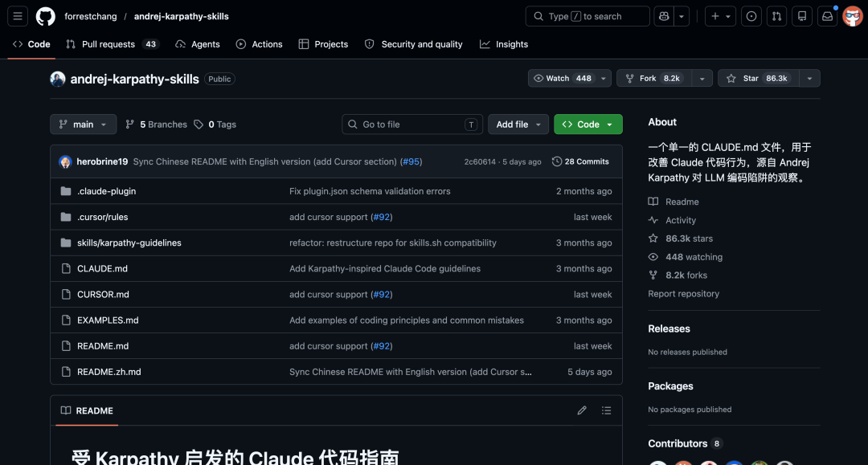Open the CLAUDE.md file
868x465 pixels.
(102, 269)
